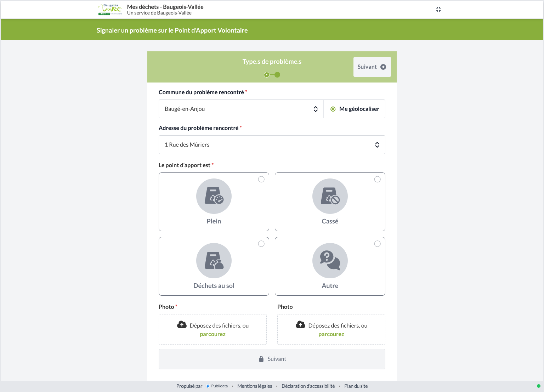Screen dimensions: 544x392
Task: Open the Commune dropdown showing Baugé-en-Anjou
Action: [x=241, y=109]
